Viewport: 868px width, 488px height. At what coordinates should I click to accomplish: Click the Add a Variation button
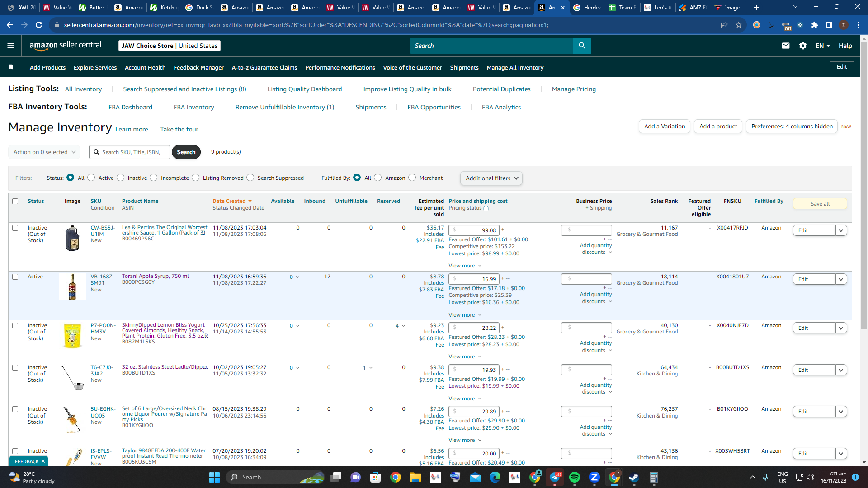pyautogui.click(x=664, y=126)
